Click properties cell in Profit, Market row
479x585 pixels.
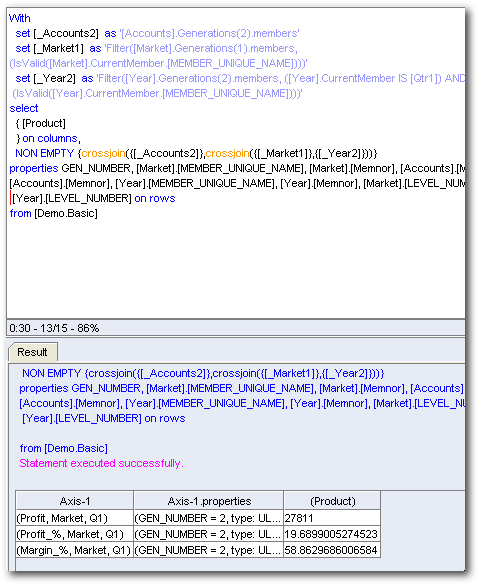coord(209,518)
